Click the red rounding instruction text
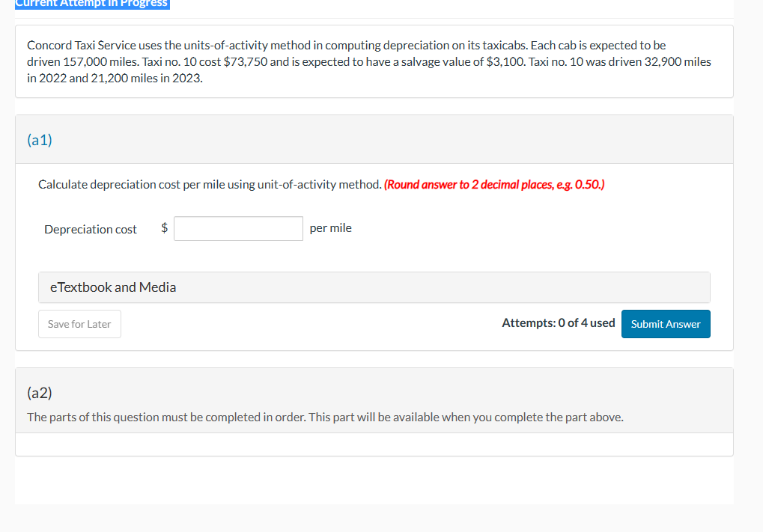Image resolution: width=763 pixels, height=532 pixels. [x=494, y=184]
